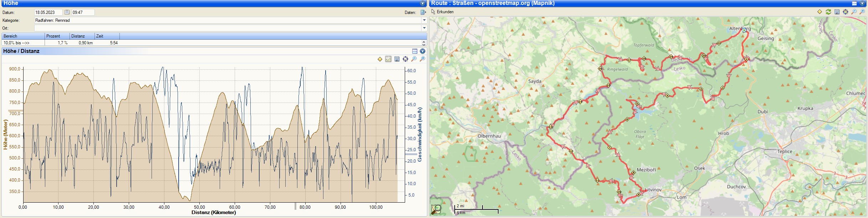
Task: Open the Höhe / Distanz chart menu
Action: pyautogui.click(x=423, y=51)
